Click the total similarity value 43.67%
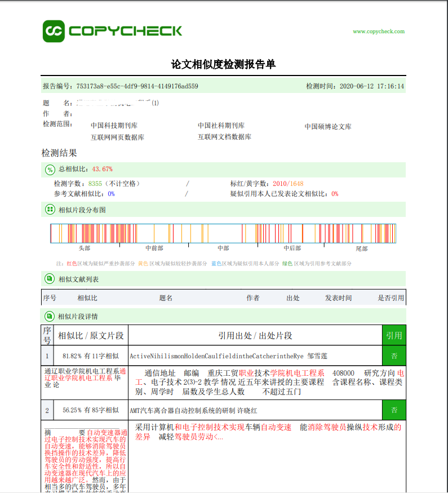Screen dimensions: 448x493 (103, 169)
